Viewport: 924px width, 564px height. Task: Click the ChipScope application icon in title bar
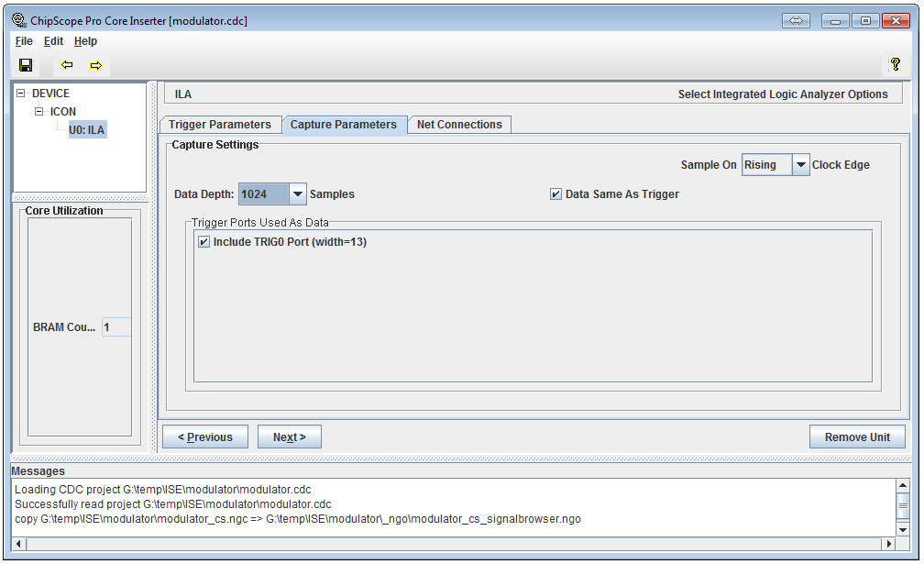19,20
